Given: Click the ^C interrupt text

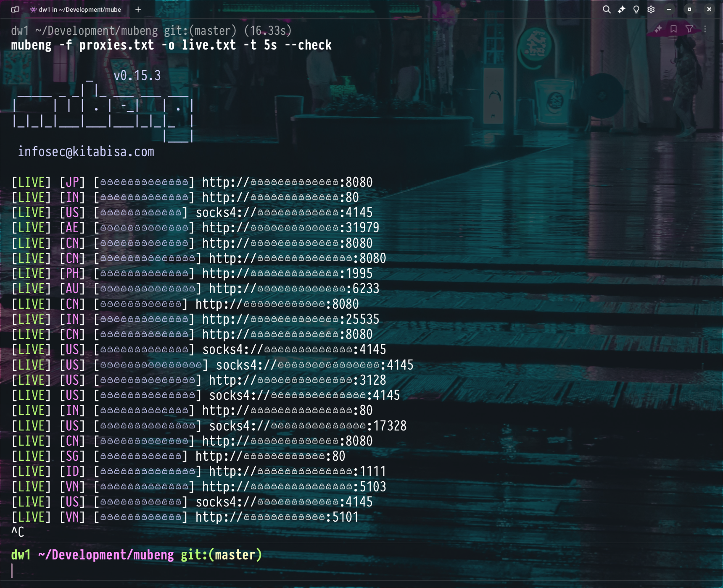Looking at the screenshot, I should (x=18, y=532).
